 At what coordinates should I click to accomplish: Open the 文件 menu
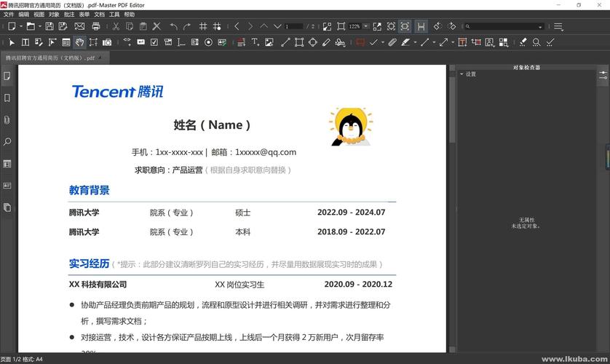click(x=9, y=15)
